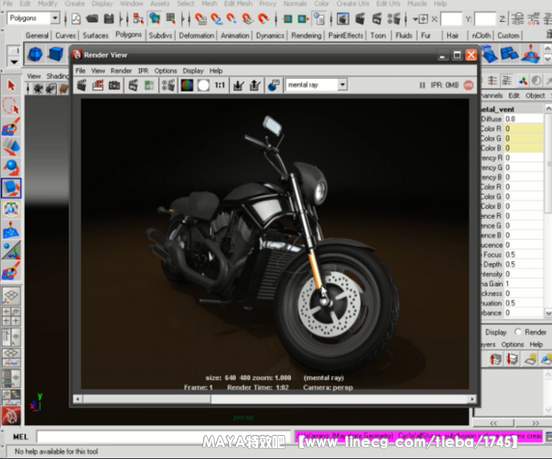Click Single Perspective layout button
This screenshot has height=459, width=552.
[11, 296]
